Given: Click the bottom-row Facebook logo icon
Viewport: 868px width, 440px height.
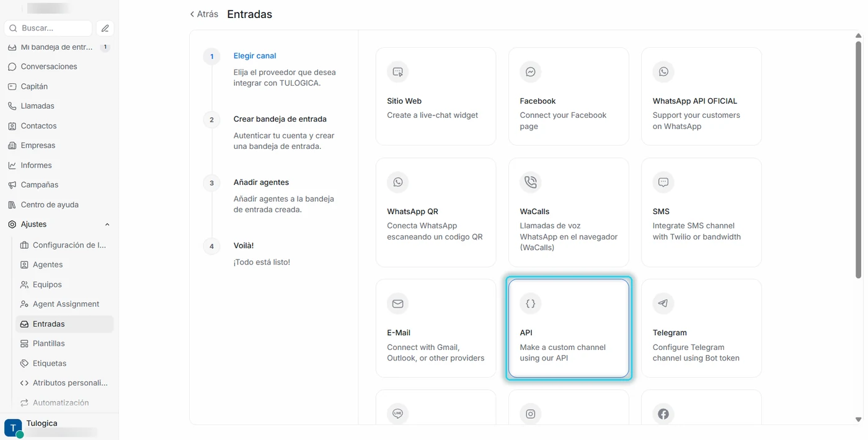Looking at the screenshot, I should click(663, 413).
